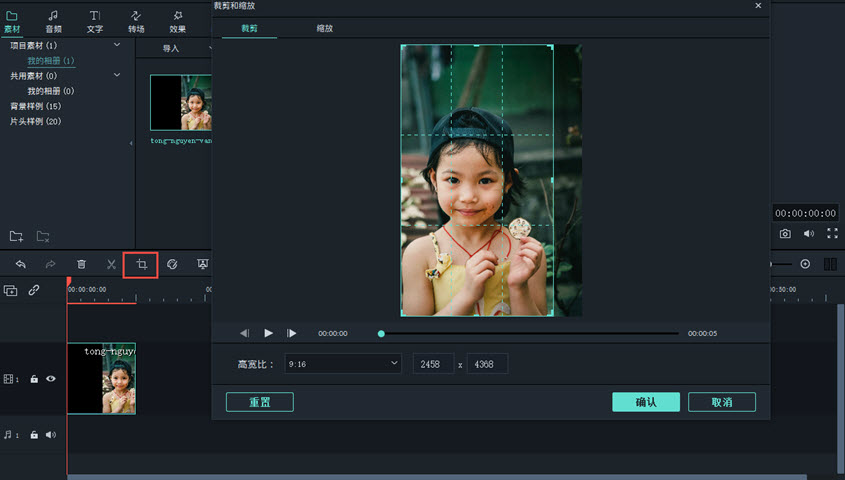Click the undo arrow icon

click(20, 264)
